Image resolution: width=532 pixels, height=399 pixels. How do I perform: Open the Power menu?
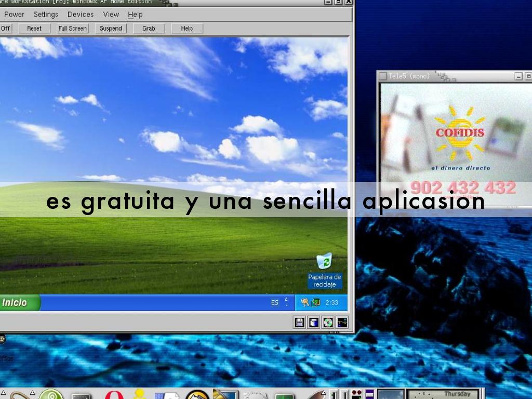tap(15, 15)
